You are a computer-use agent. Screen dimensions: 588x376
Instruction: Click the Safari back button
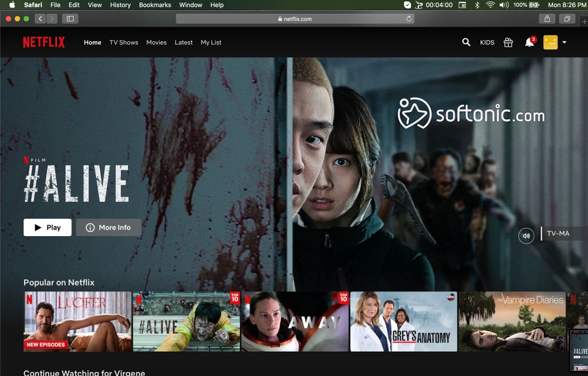pyautogui.click(x=40, y=18)
